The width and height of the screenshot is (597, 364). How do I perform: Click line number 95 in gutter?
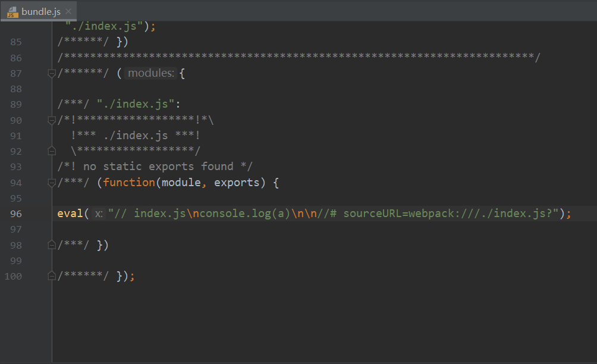[x=16, y=199]
